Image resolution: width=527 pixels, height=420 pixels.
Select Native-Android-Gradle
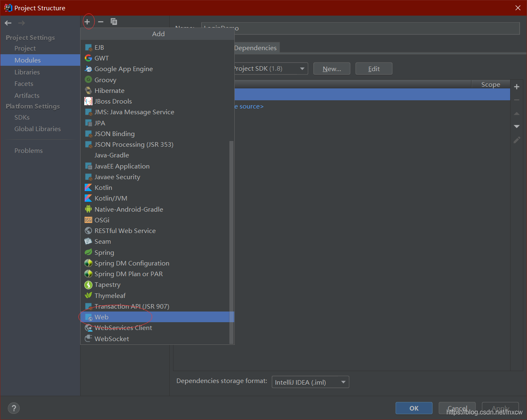157,209
